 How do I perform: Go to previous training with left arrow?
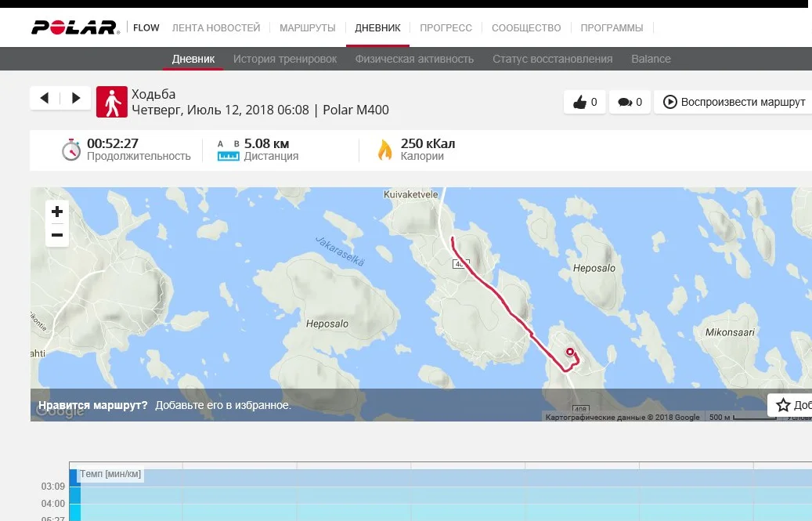pos(45,98)
